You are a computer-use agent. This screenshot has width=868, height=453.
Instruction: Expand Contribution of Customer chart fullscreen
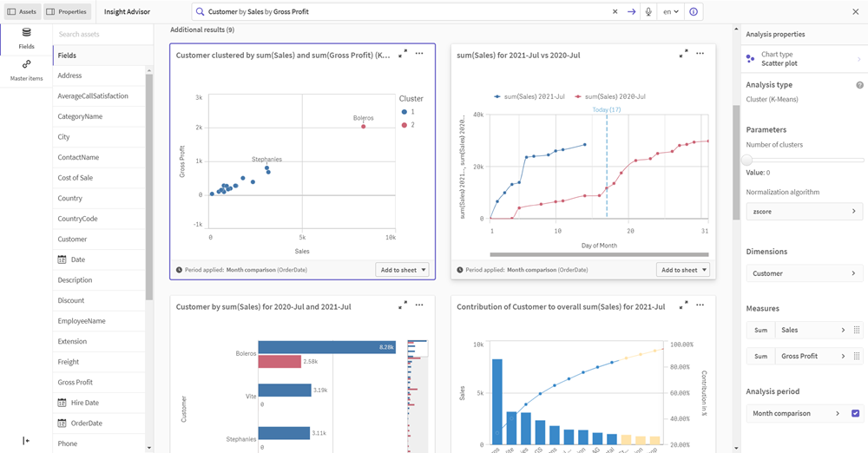684,305
